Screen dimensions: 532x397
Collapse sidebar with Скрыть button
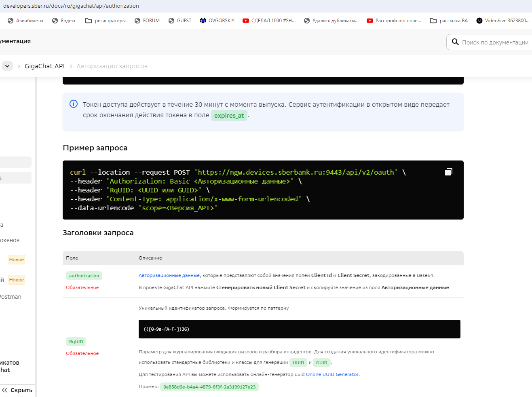tap(17, 390)
